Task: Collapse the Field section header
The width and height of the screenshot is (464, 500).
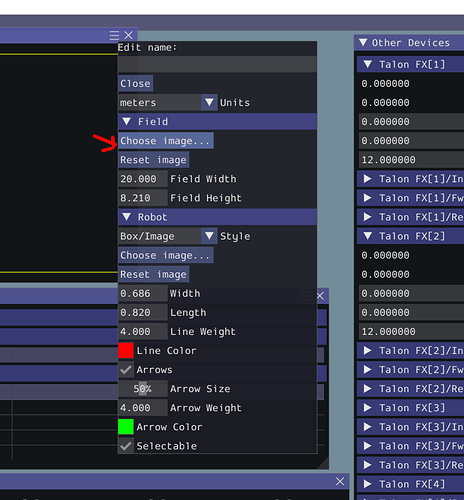Action: (217, 121)
